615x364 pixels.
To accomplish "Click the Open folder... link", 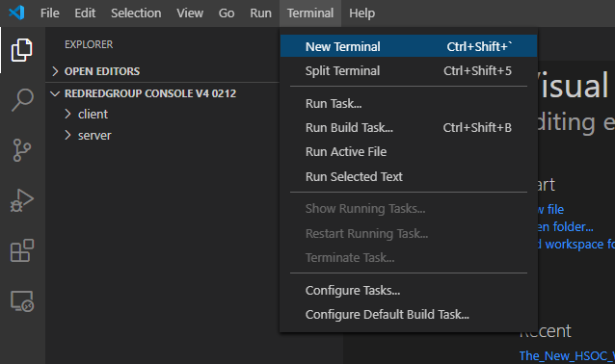I will (565, 227).
